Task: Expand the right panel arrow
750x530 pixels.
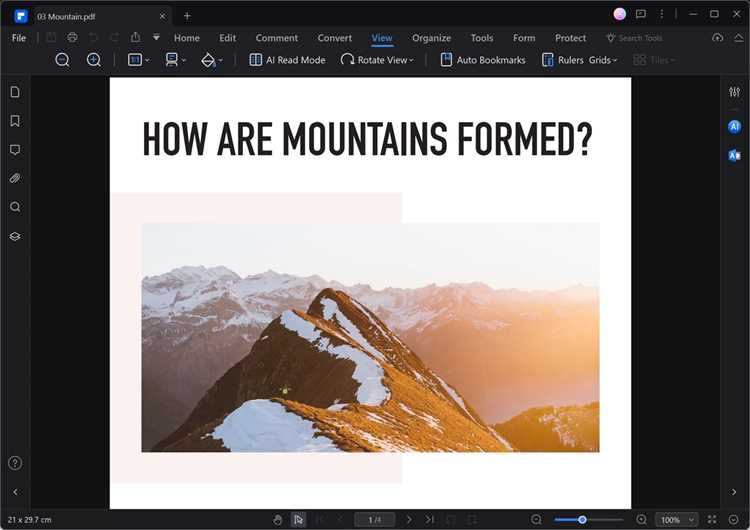Action: coord(734,492)
